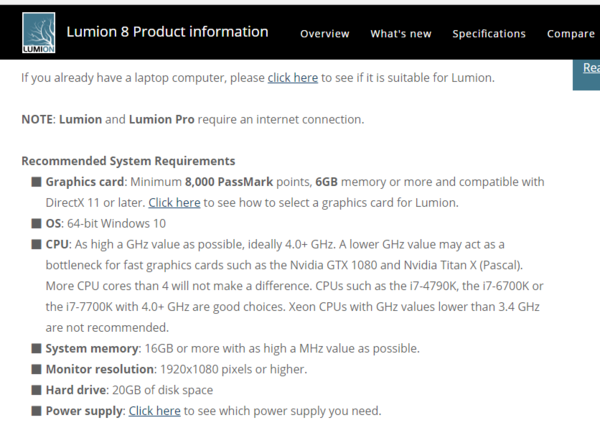Click the bullet icon beside System memory
The height and width of the screenshot is (438, 600).
[x=36, y=349]
